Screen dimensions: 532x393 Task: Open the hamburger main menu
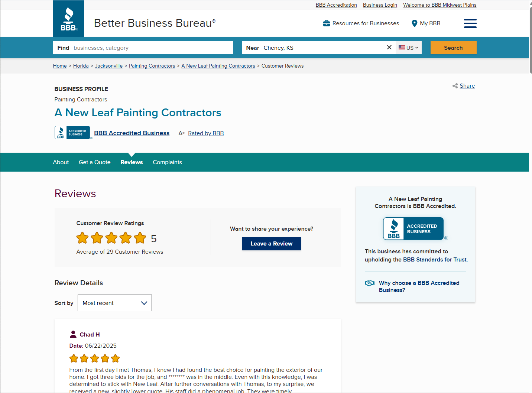[470, 23]
